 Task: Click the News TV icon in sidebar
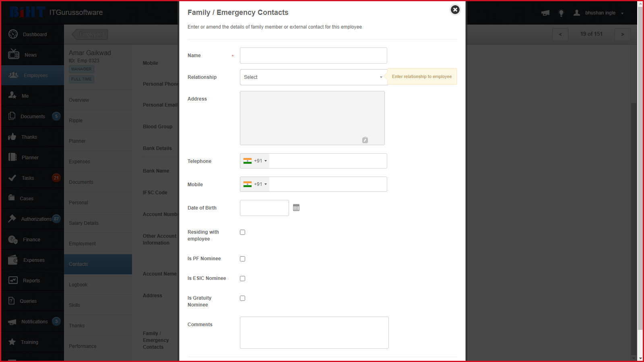click(14, 54)
